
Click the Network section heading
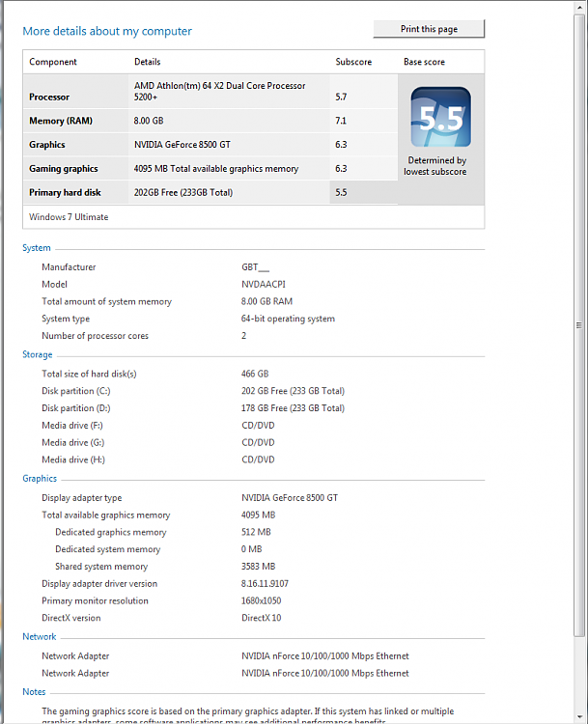[x=40, y=637]
